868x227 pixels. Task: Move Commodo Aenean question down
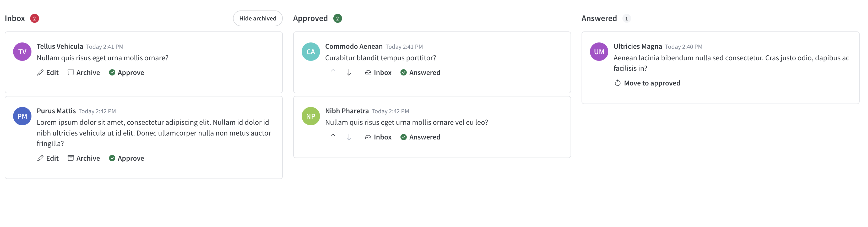point(349,72)
